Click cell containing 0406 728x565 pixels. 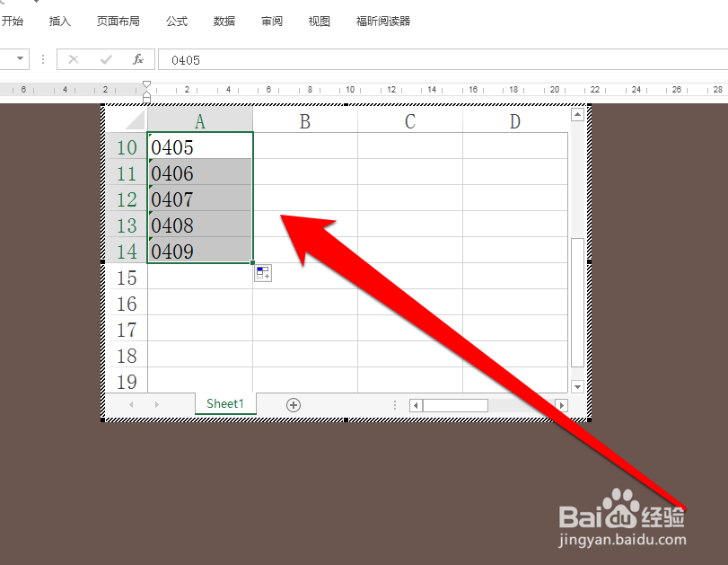[200, 172]
